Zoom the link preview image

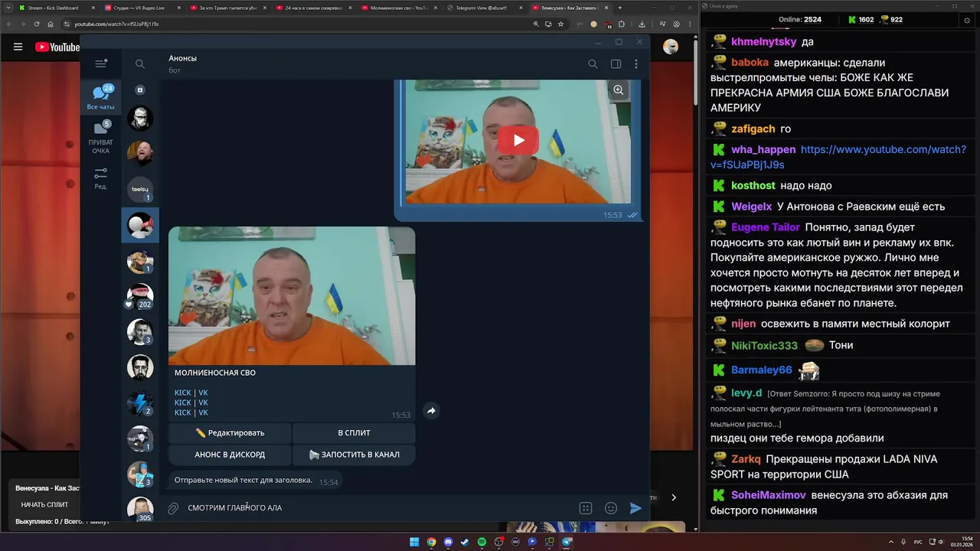point(618,90)
